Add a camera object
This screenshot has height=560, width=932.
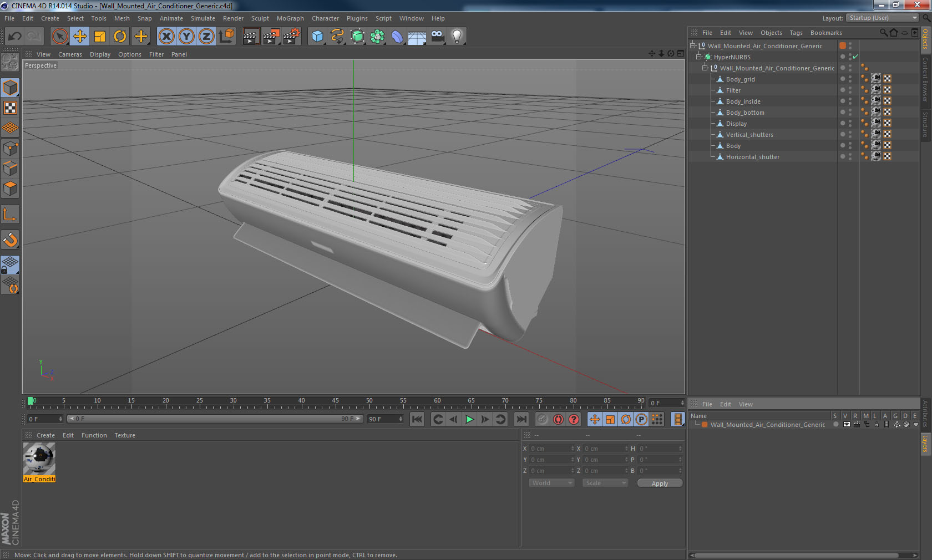[x=437, y=37]
